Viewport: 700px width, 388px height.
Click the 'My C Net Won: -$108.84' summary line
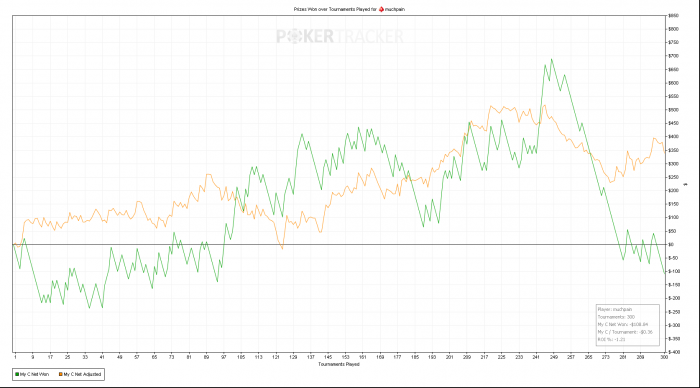pyautogui.click(x=623, y=324)
